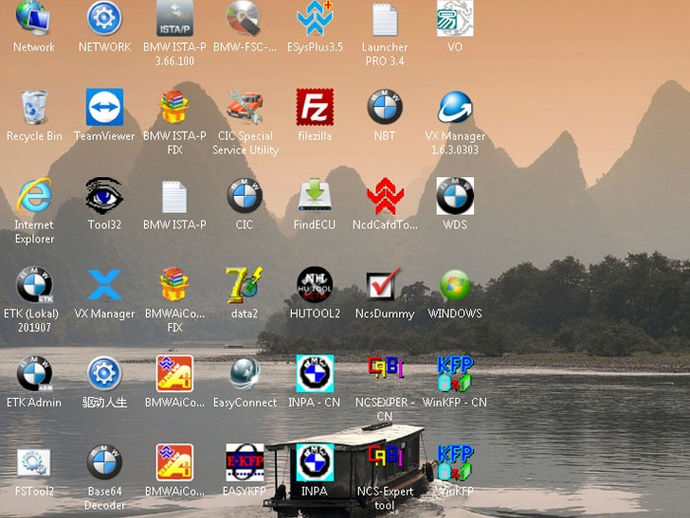
Task: Open BMWAiCo... FIX archive icon
Action: (174, 284)
